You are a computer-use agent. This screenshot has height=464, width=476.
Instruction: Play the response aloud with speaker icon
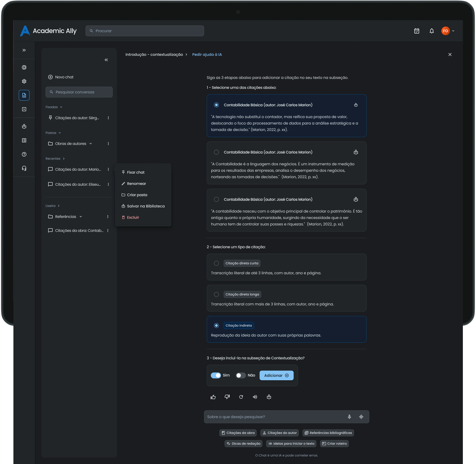[x=255, y=397]
